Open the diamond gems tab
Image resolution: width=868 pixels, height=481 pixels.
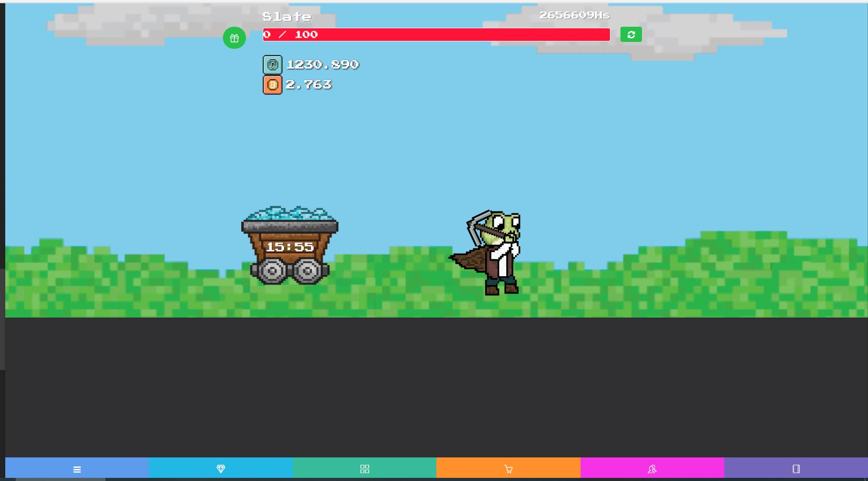pyautogui.click(x=221, y=469)
